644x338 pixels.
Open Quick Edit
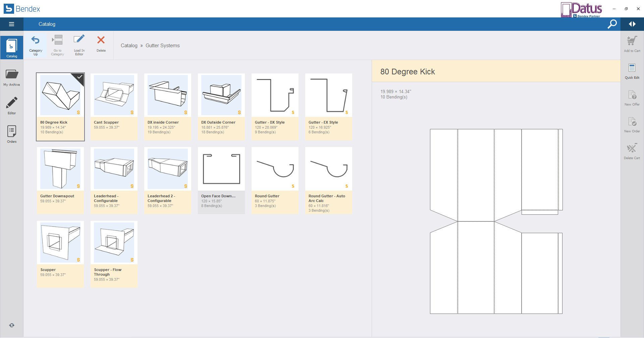(x=632, y=68)
